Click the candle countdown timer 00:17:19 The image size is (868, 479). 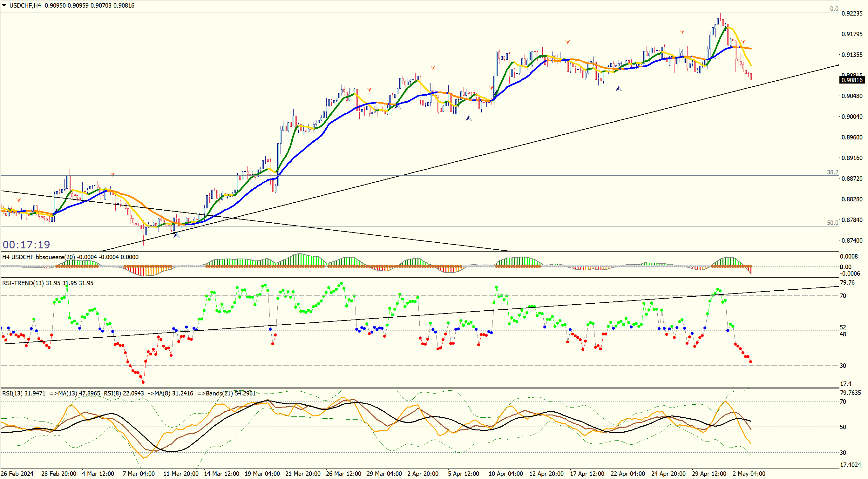26,245
